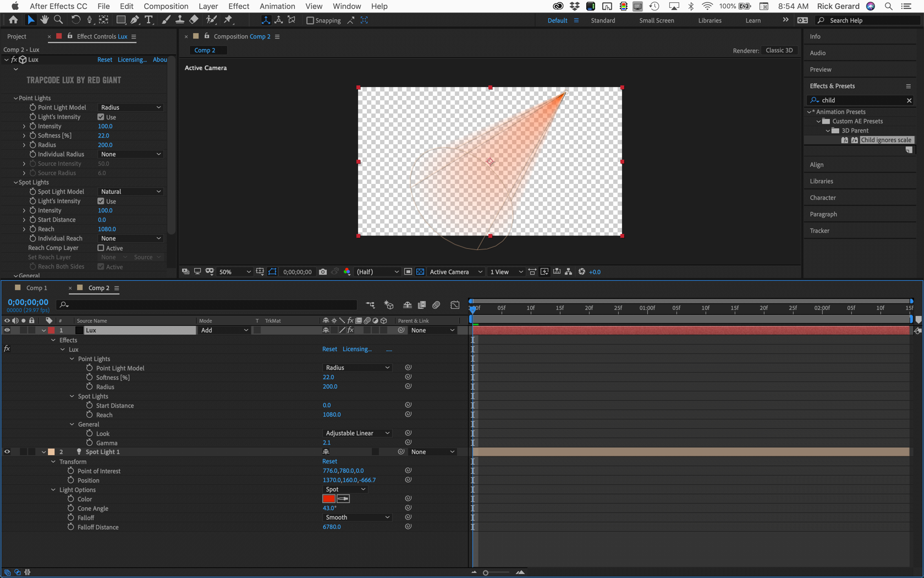
Task: Select the Pen tool
Action: [x=135, y=20]
